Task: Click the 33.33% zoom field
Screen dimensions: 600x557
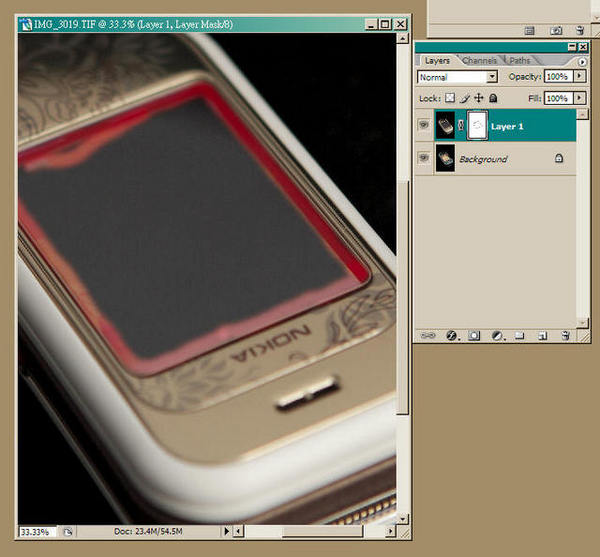Action: pos(38,532)
